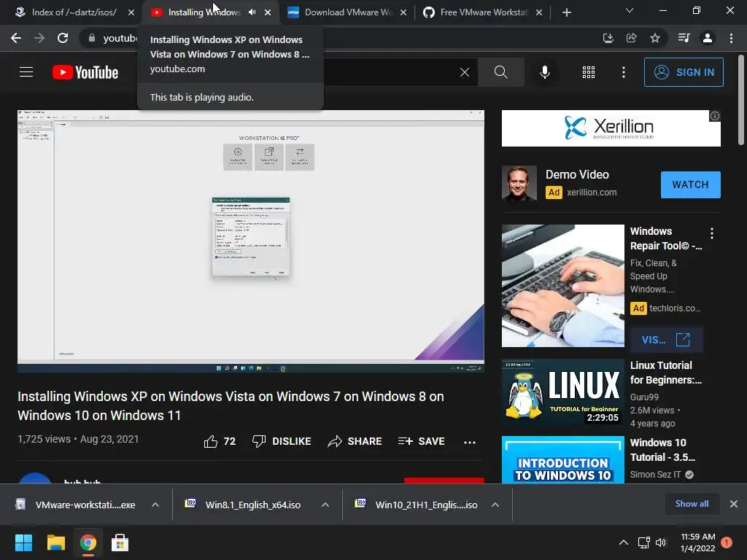Close the Installing Windows tab
Screen dimensions: 747x560
tap(268, 12)
